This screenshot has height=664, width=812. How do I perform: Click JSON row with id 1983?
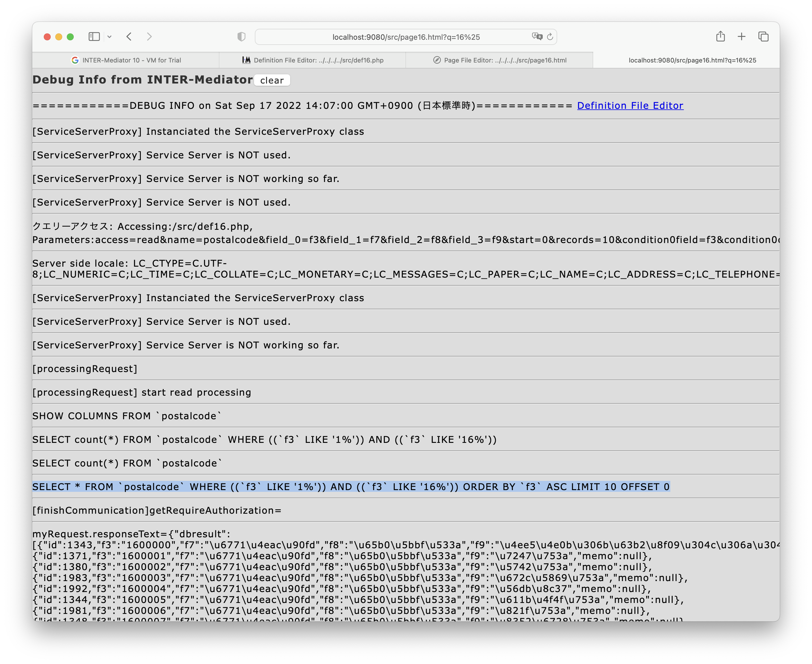coord(360,578)
